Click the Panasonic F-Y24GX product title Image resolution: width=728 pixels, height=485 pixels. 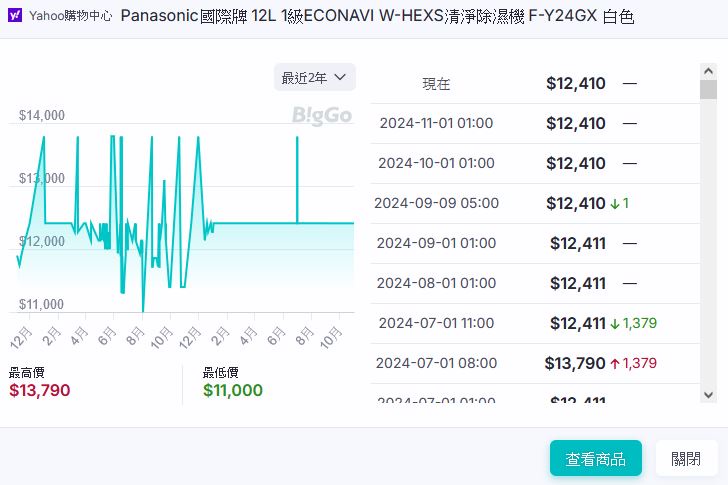(x=376, y=17)
